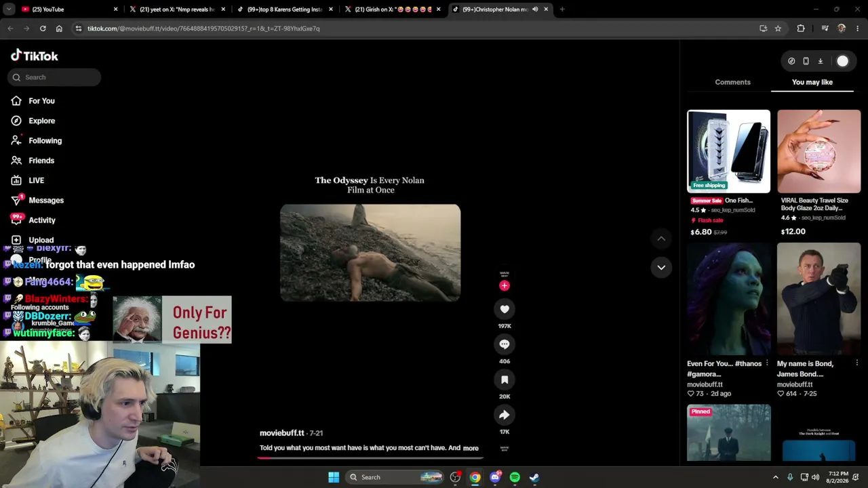Switch to the "Girish on X" browser tab
868x488 pixels.
[x=391, y=9]
